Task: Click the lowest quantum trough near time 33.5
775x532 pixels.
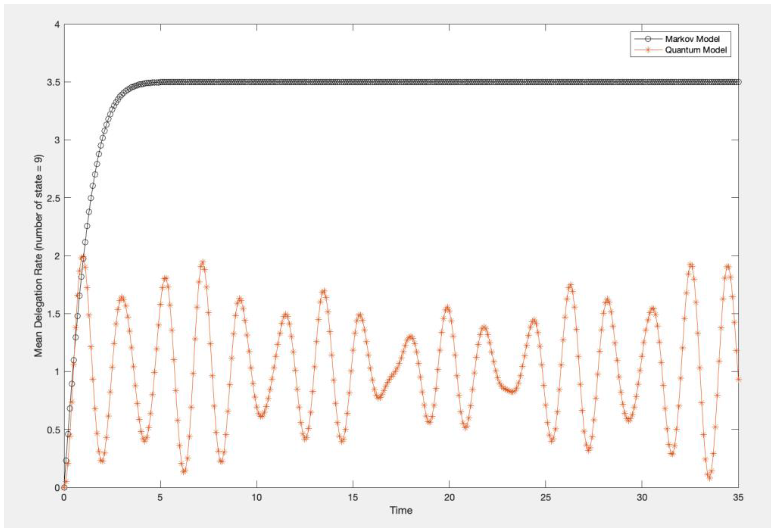Action: click(710, 477)
